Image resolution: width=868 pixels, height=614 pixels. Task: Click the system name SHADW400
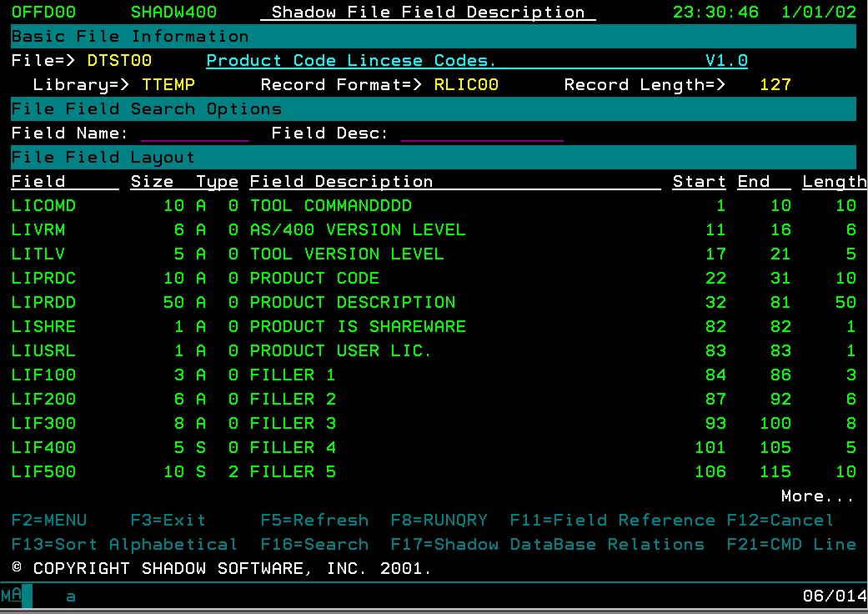[x=173, y=13]
